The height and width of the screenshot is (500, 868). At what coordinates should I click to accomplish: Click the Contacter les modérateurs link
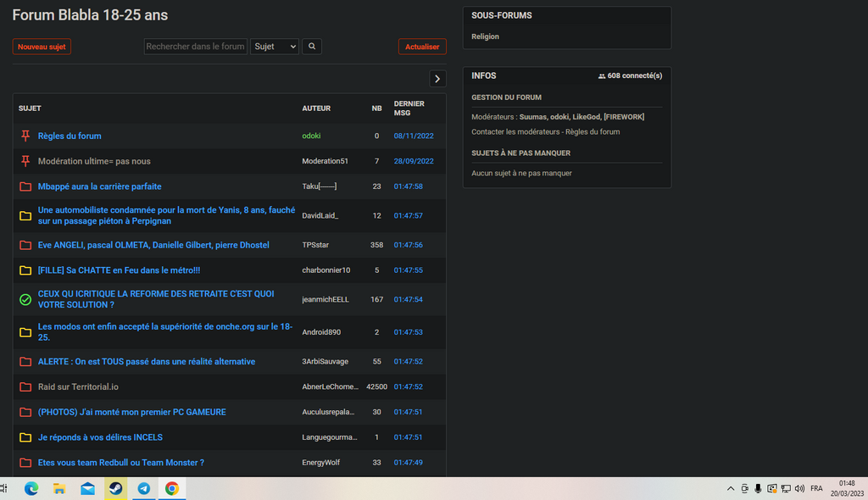point(516,132)
